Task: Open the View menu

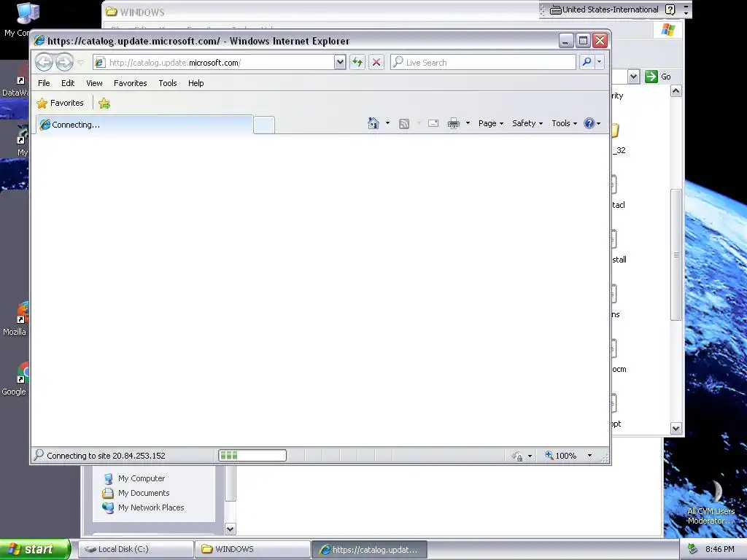Action: pyautogui.click(x=94, y=83)
